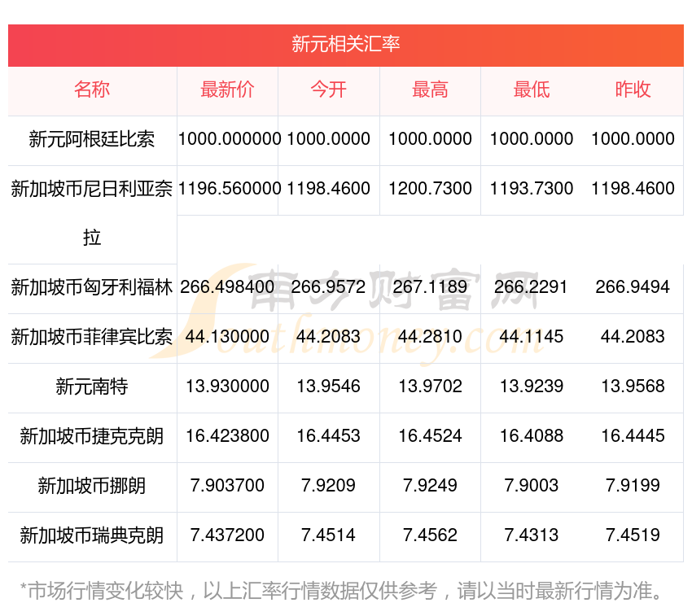Click latest price 7.903700
The width and height of the screenshot is (692, 616).
[x=227, y=486]
